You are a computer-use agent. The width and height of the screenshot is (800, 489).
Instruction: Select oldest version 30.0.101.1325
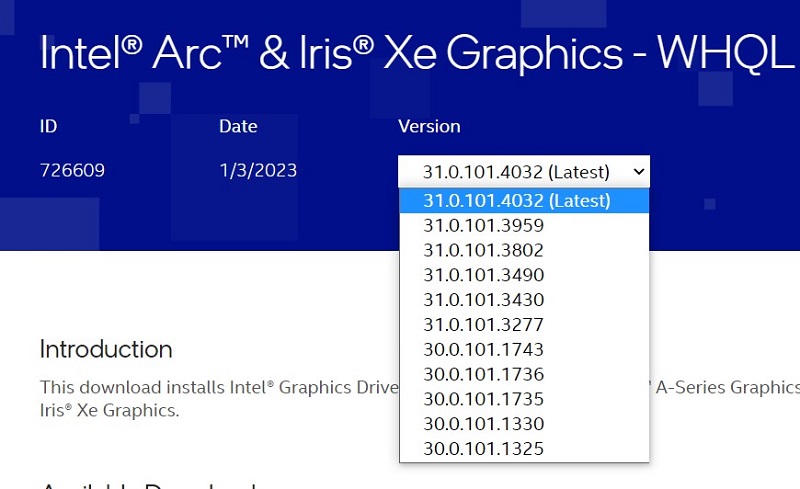click(483, 449)
